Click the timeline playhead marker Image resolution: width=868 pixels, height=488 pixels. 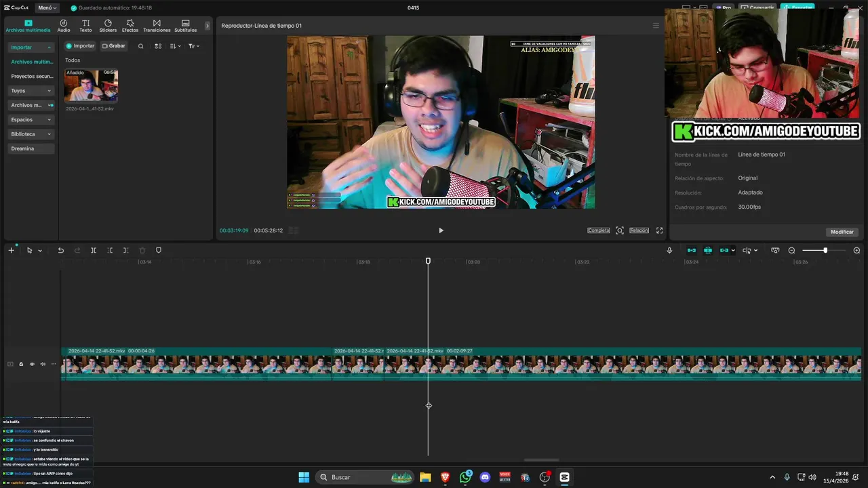pyautogui.click(x=428, y=261)
